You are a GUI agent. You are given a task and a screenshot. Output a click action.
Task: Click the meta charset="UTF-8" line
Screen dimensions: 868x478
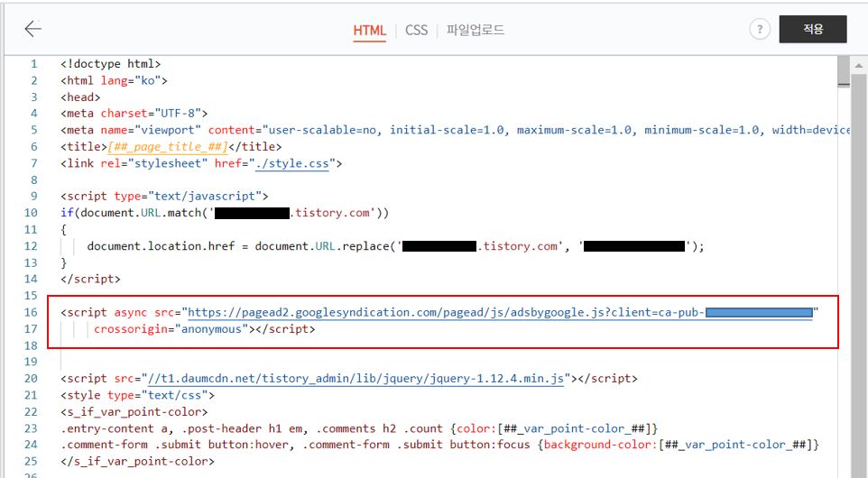pyautogui.click(x=134, y=114)
